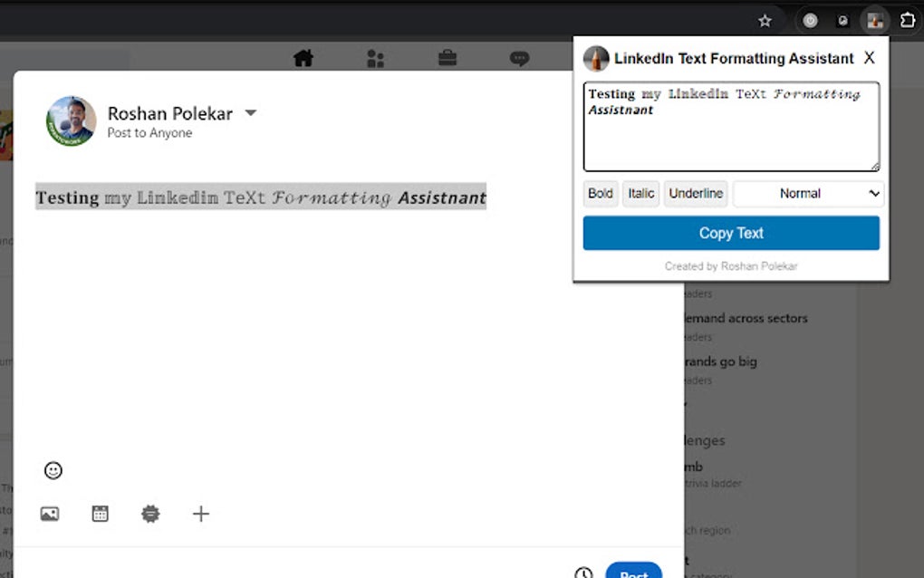Create an event with calendar icon
924x578 pixels.
pyautogui.click(x=101, y=514)
